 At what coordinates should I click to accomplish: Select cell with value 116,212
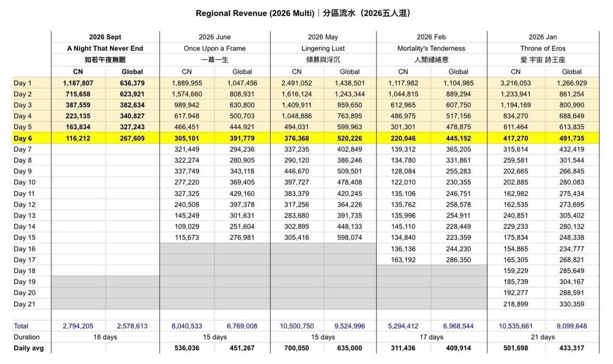coord(78,138)
